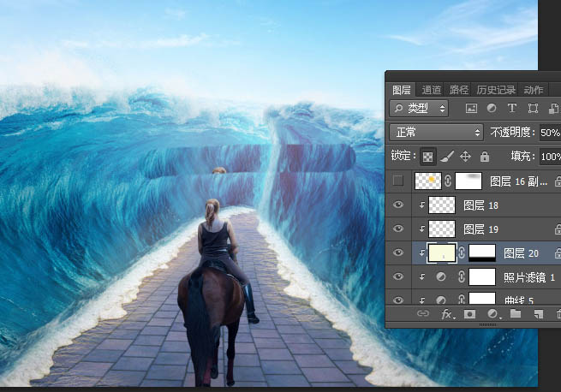Image resolution: width=561 pixels, height=392 pixels.
Task: Filter layers by shape icon
Action: [x=533, y=108]
